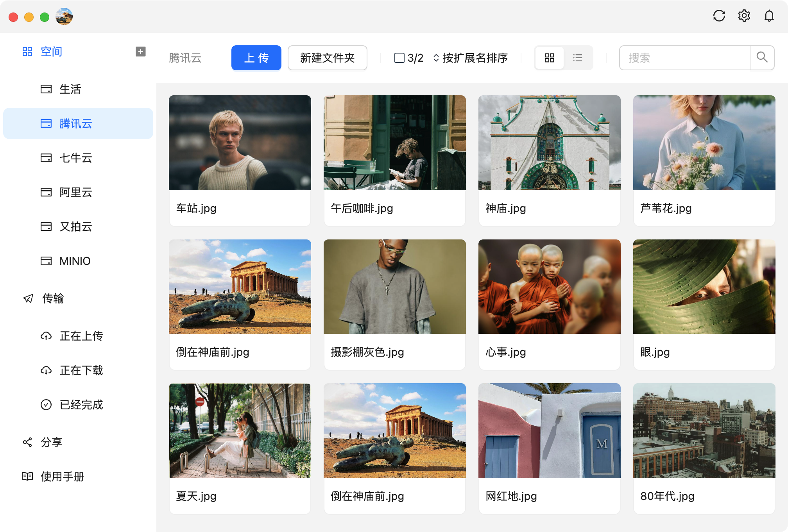Click the 上传 upload button

pyautogui.click(x=256, y=58)
